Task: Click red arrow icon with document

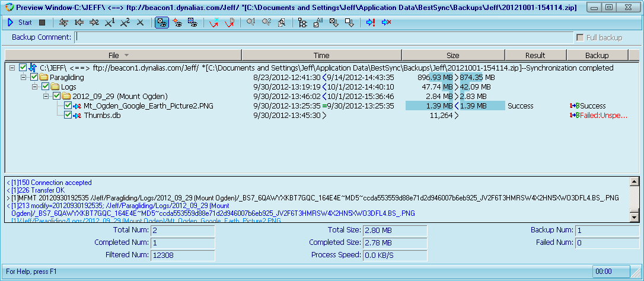Action: tap(229, 23)
